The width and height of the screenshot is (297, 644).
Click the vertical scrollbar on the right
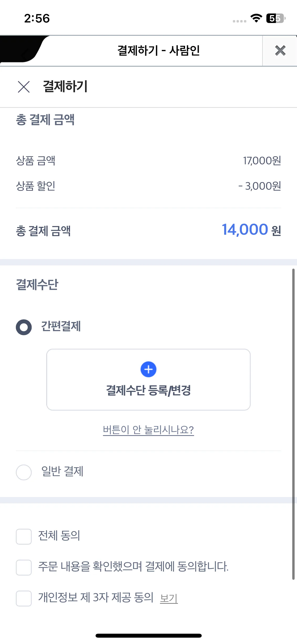(293, 423)
